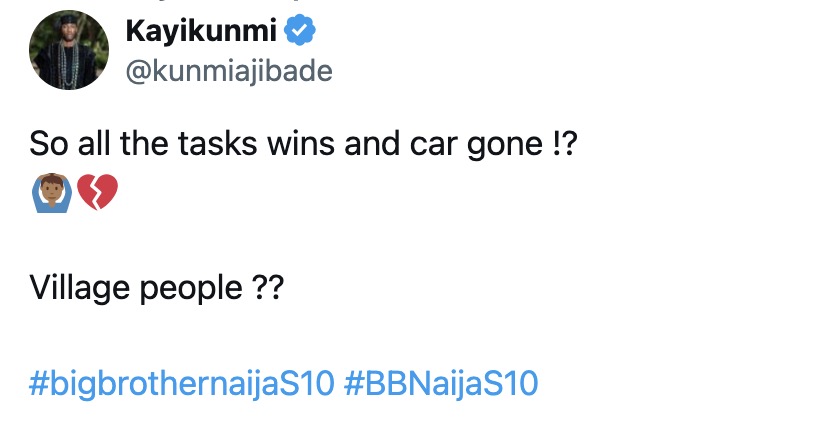Viewport: 830px width, 434px height.
Task: Open the #BBNaijaS10 hashtag
Action: click(441, 383)
